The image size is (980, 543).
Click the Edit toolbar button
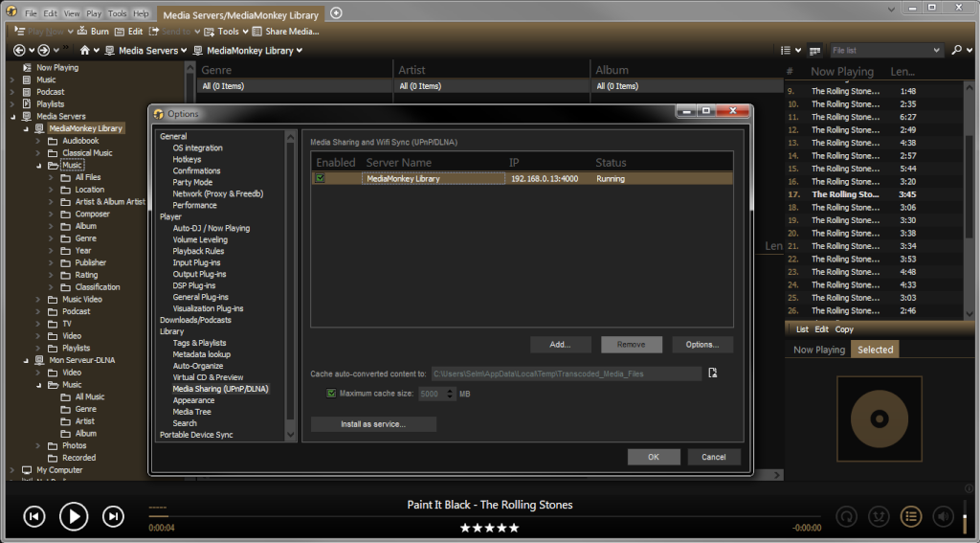point(129,32)
